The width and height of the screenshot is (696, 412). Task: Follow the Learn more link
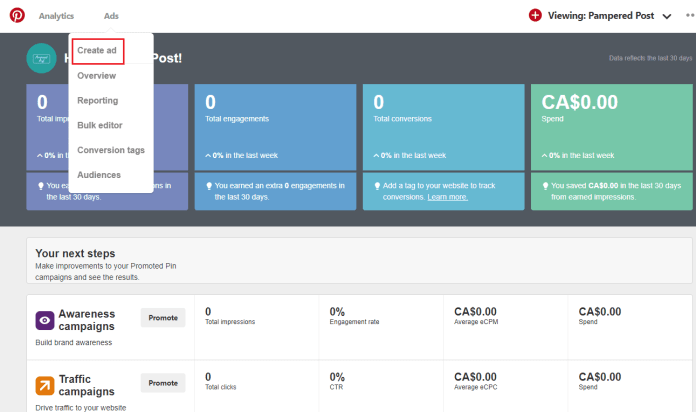(x=447, y=197)
